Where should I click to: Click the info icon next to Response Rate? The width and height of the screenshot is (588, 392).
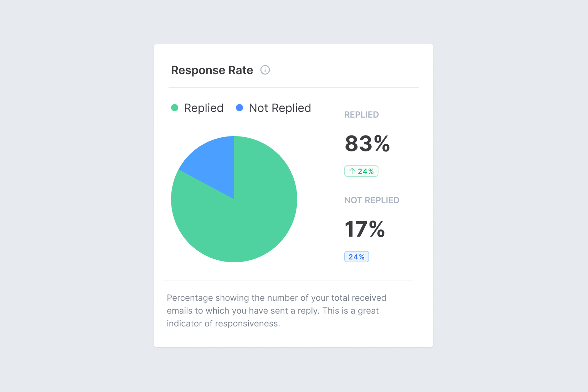(264, 70)
